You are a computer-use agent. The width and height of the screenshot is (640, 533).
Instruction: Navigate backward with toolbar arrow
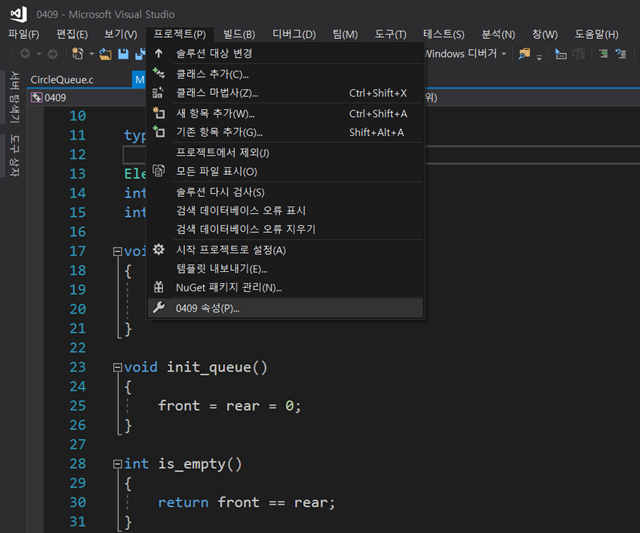click(x=25, y=53)
